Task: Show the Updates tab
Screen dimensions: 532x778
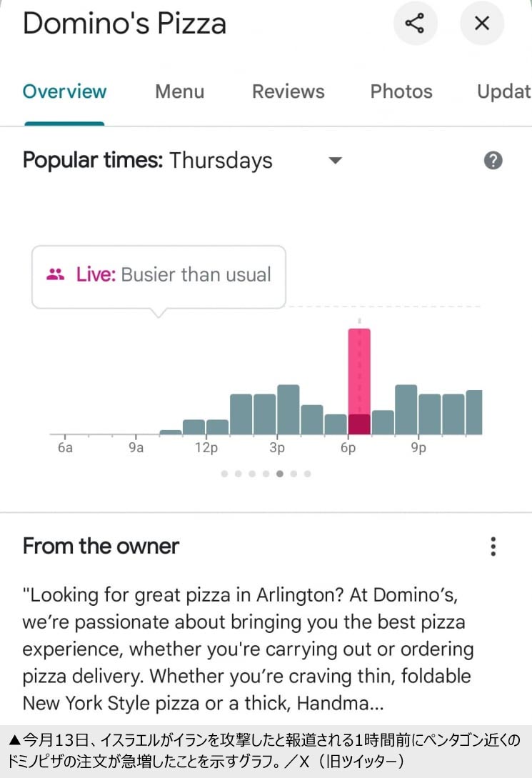Action: 503,91
